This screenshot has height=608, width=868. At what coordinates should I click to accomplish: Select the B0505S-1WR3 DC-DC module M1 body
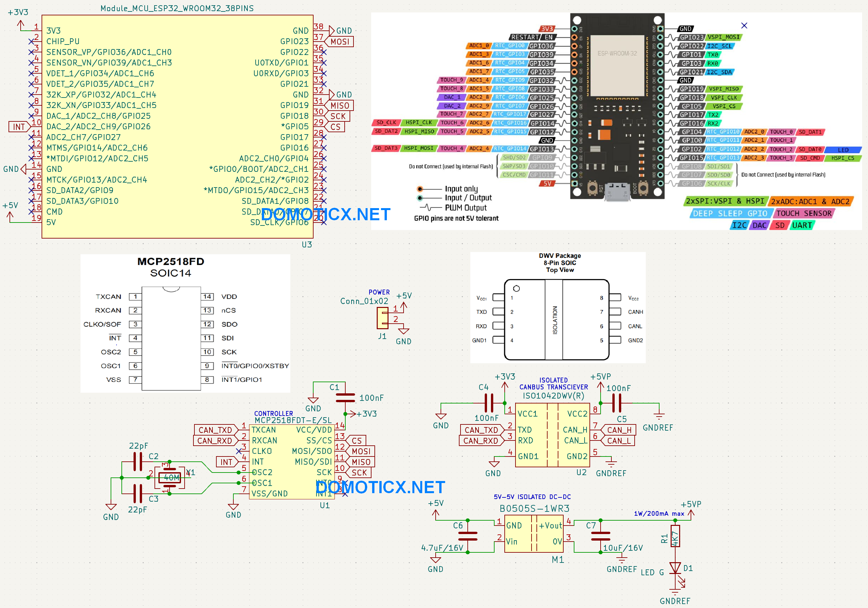point(534,534)
